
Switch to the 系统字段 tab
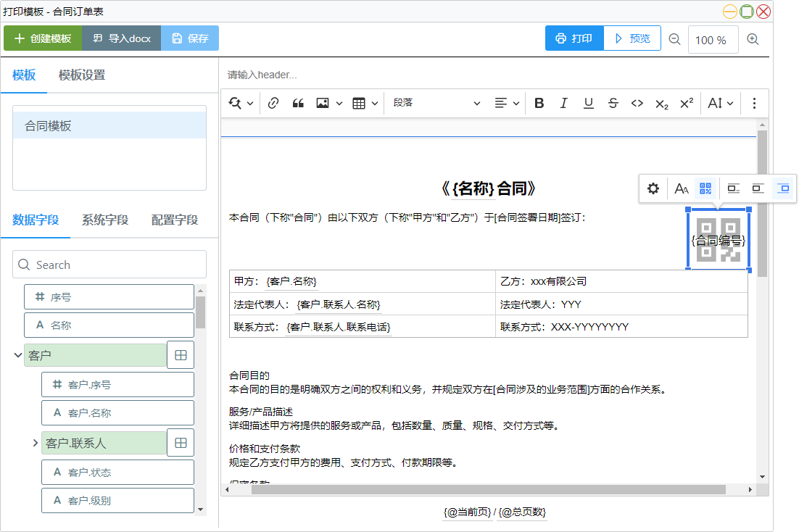pyautogui.click(x=105, y=220)
